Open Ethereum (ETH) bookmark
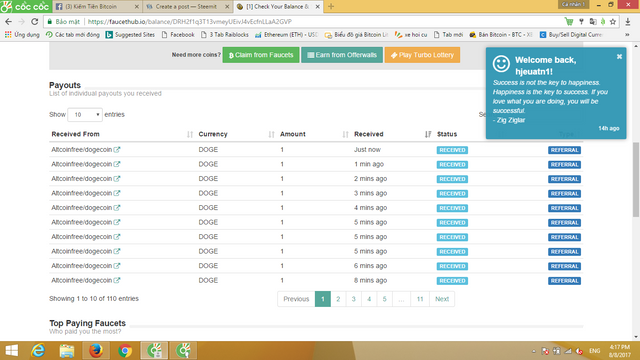 [x=287, y=35]
